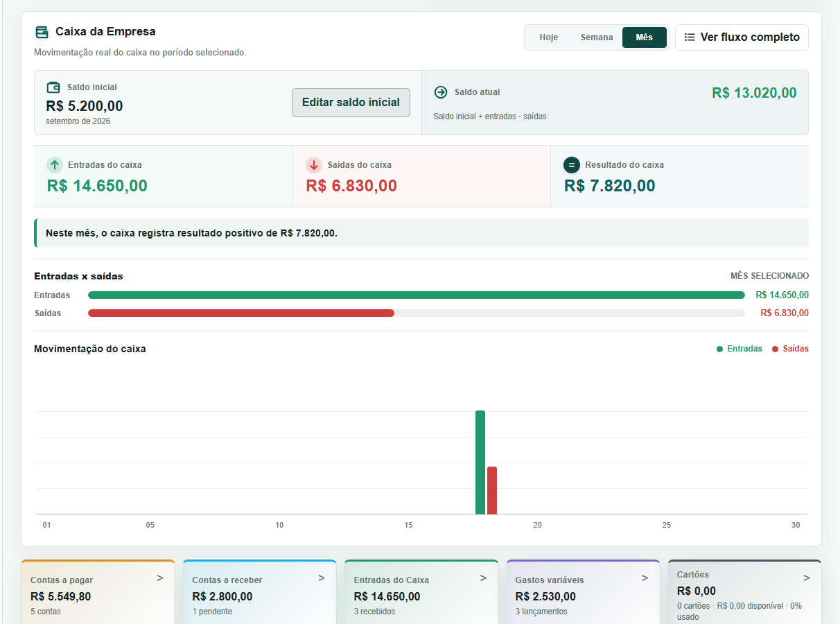Click the list icon in Ver fluxo completo
The width and height of the screenshot is (840, 624).
click(690, 37)
